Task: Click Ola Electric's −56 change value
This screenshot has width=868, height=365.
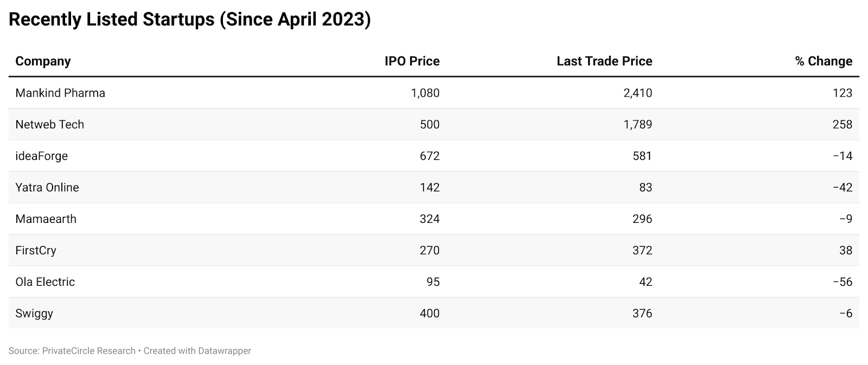Action: pos(843,282)
